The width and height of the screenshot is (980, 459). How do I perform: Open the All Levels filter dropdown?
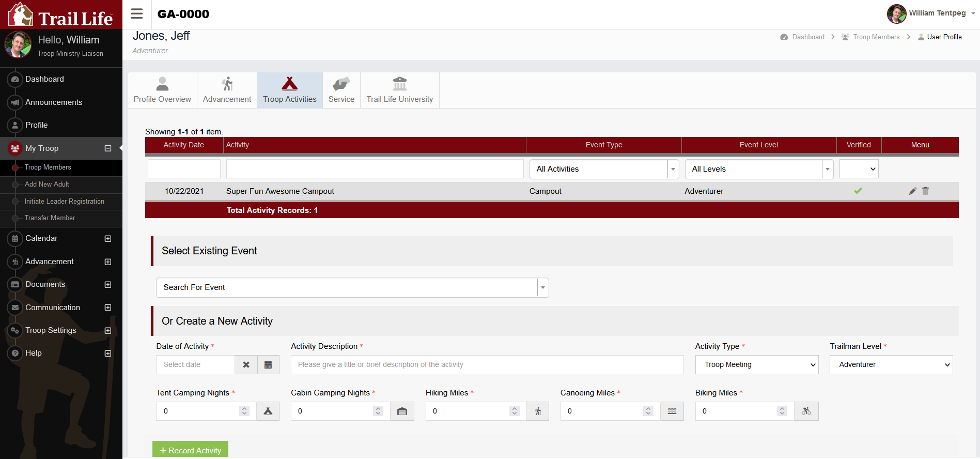[x=759, y=169]
